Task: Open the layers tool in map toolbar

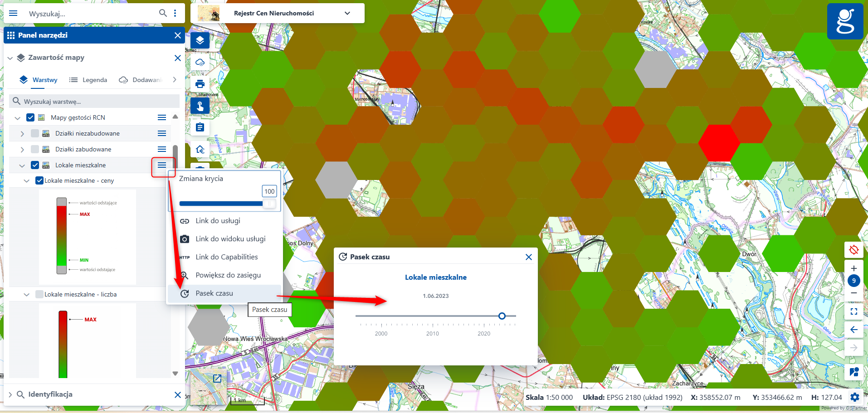Action: [x=200, y=41]
